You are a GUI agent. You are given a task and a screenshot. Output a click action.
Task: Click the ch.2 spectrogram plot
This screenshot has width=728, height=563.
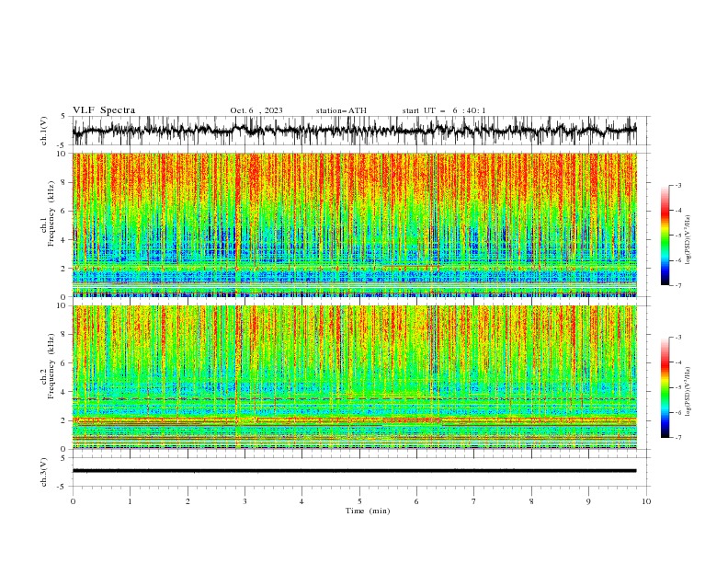tap(355, 377)
